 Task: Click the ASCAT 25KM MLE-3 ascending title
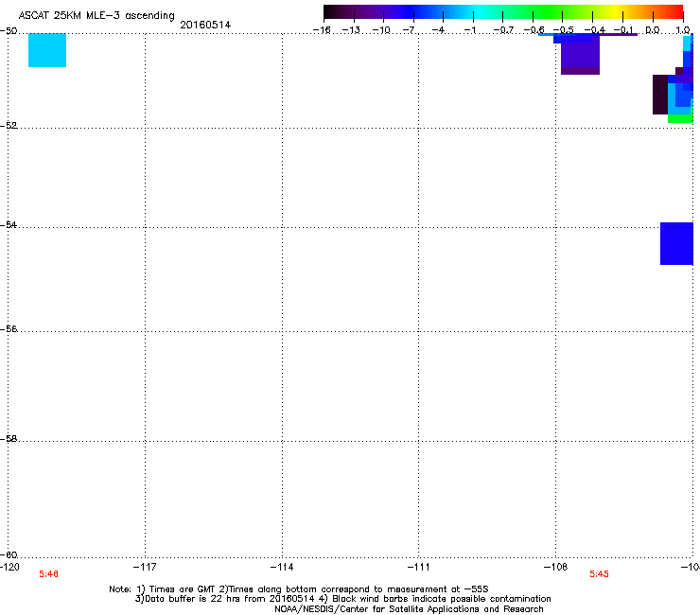click(x=96, y=16)
